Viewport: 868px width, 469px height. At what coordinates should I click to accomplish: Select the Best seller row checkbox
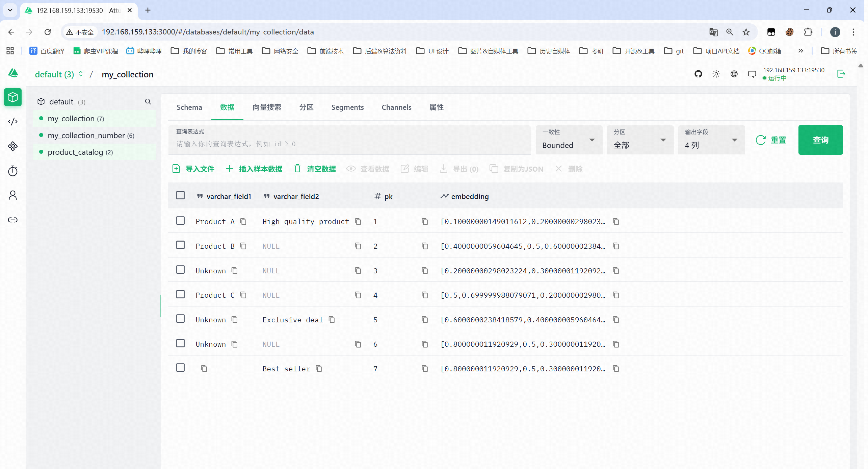181,368
